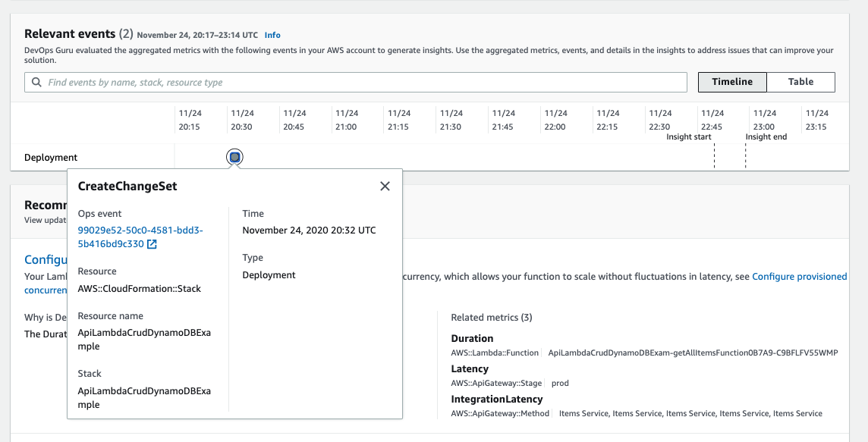Open external link icon beside ops event ID
868x442 pixels.
coord(152,244)
